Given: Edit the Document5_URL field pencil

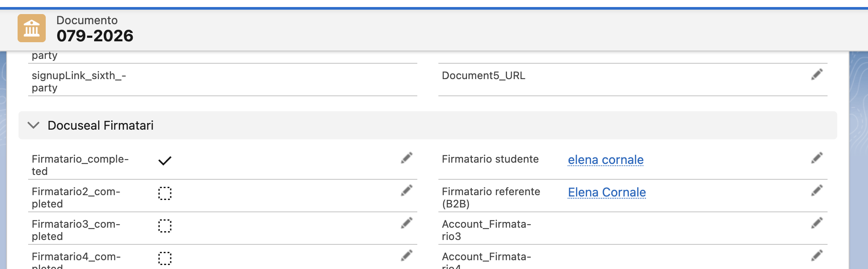Looking at the screenshot, I should 817,75.
